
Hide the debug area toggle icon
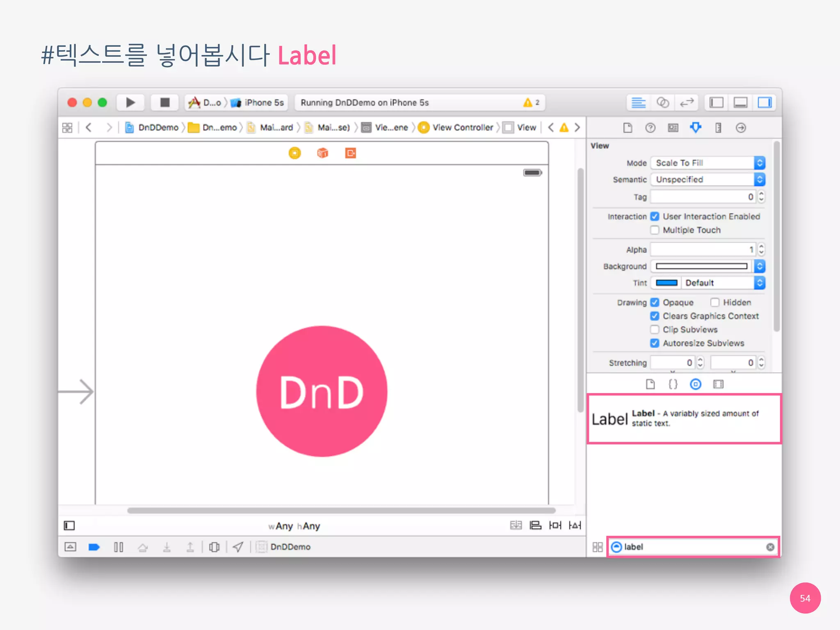coord(70,547)
